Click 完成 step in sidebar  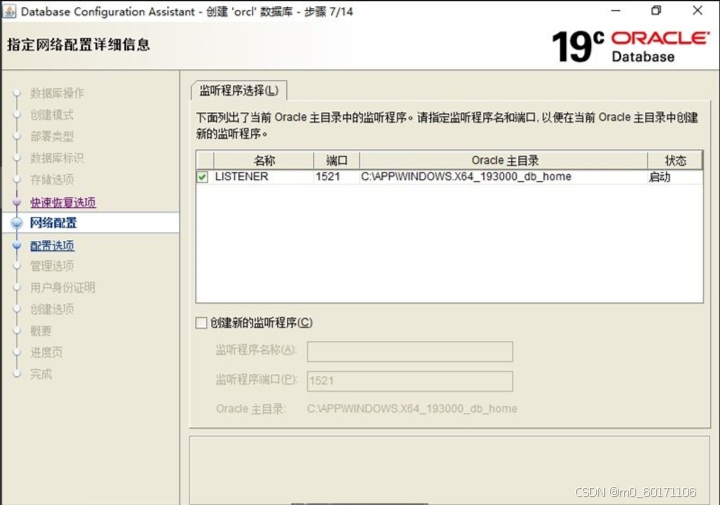pyautogui.click(x=41, y=374)
